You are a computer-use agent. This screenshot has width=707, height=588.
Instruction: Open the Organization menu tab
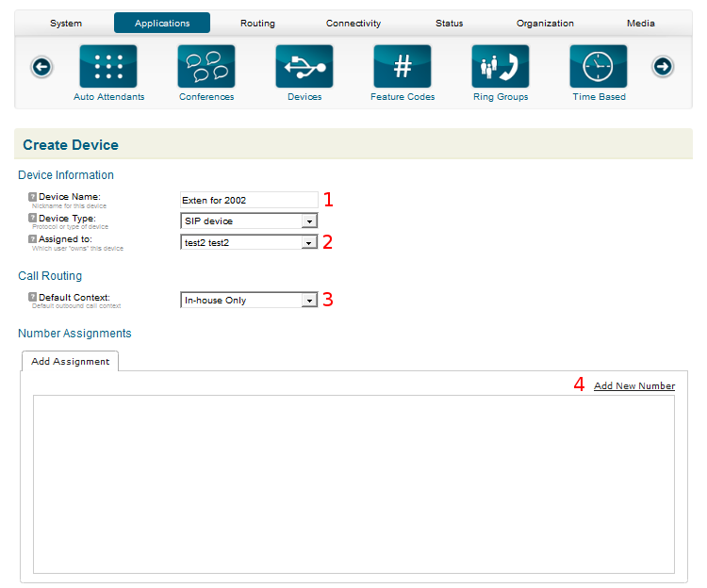[x=545, y=24]
